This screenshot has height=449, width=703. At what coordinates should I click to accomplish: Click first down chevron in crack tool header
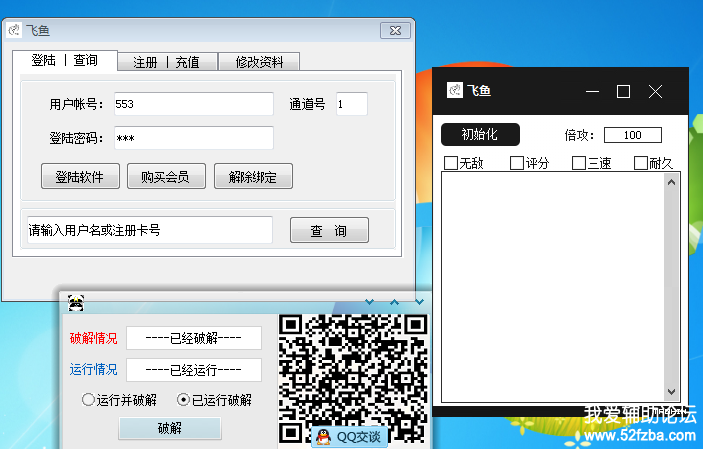(369, 302)
